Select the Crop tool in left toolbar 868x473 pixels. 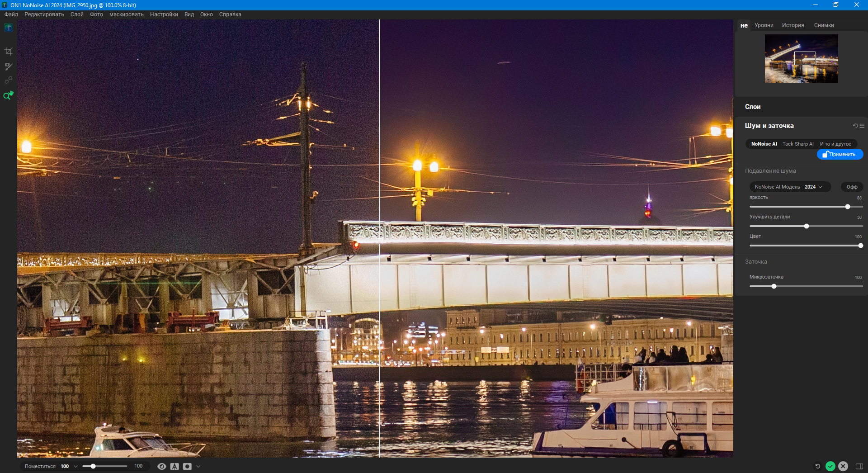point(8,52)
